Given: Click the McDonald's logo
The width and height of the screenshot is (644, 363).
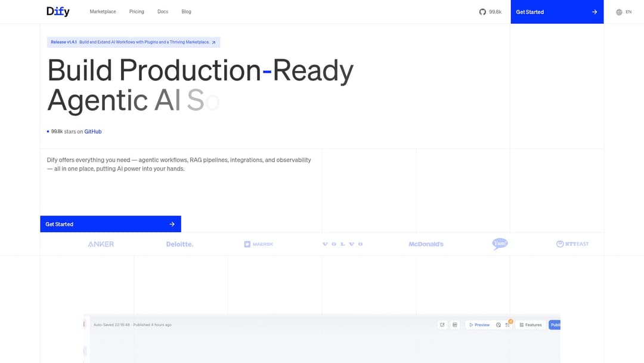Looking at the screenshot, I should pyautogui.click(x=426, y=244).
